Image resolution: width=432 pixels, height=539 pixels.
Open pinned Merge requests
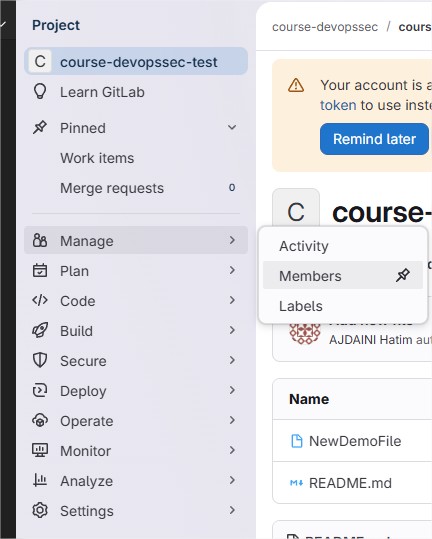(x=112, y=188)
